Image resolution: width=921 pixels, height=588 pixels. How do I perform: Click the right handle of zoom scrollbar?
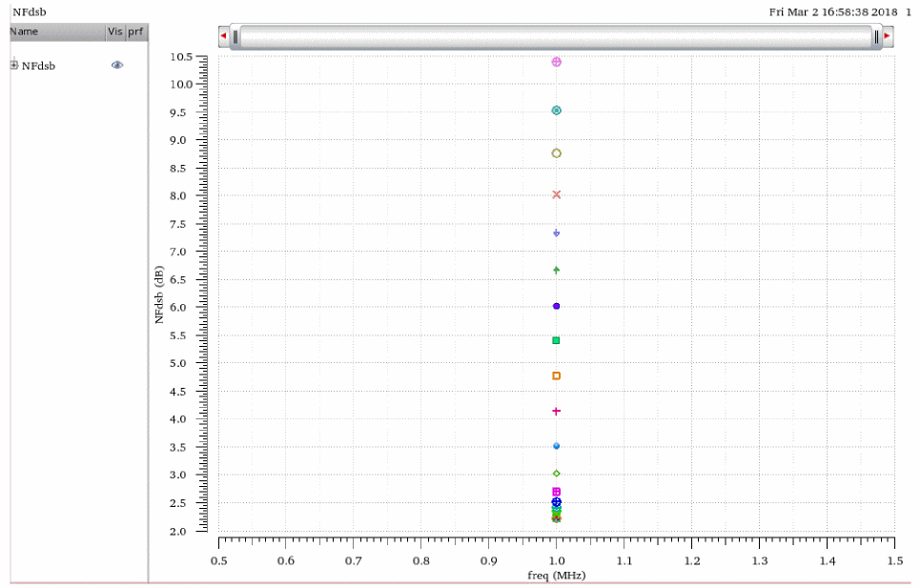point(876,36)
